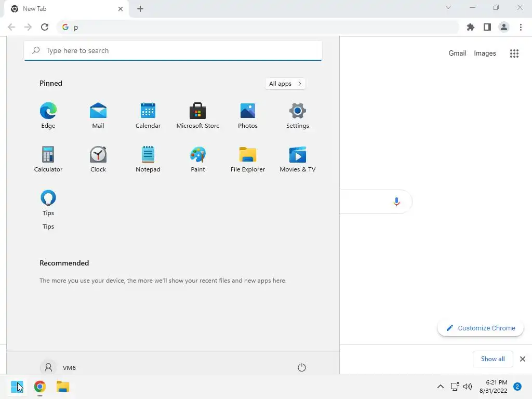Reload the Chrome page
Viewport: 532px width, 399px height.
45,27
